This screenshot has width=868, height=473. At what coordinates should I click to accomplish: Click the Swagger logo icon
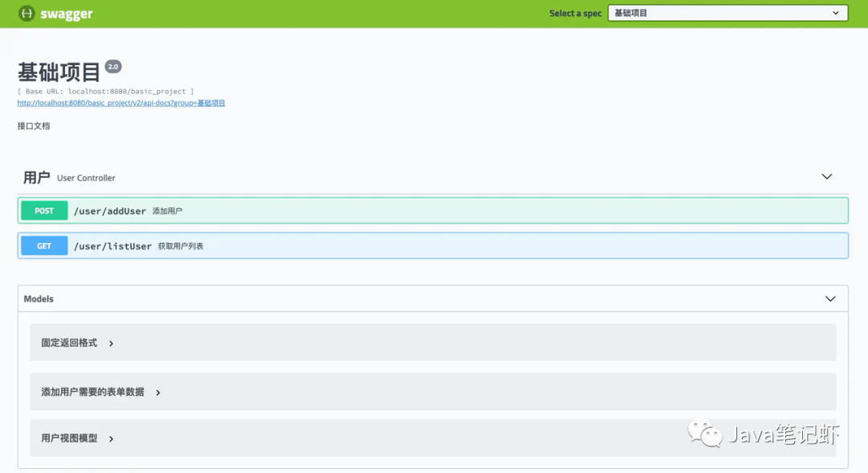27,14
